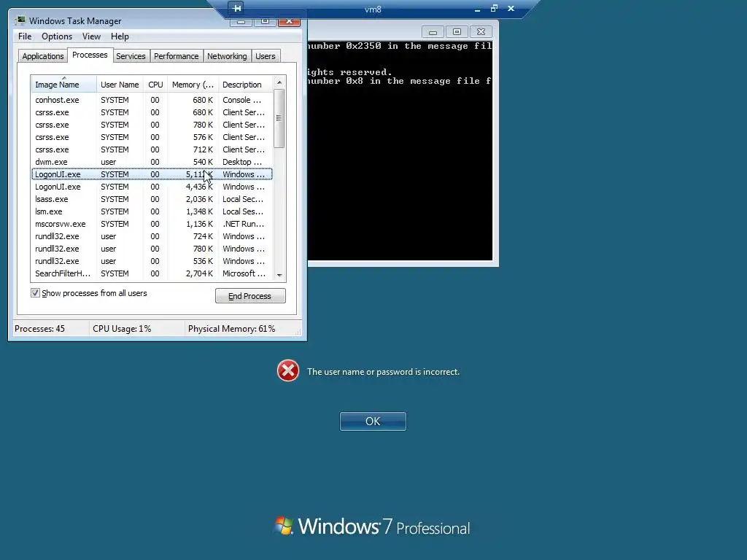The height and width of the screenshot is (560, 747).
Task: Click the process list scroll up arrow
Action: click(279, 82)
